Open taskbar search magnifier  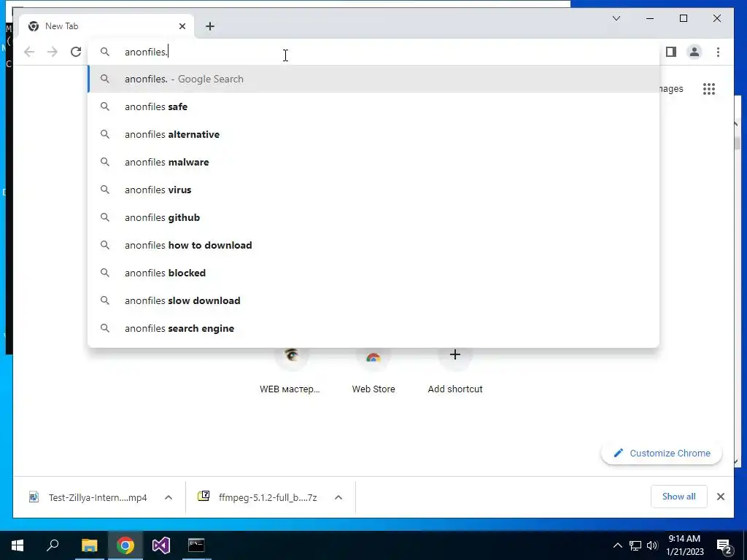[53, 545]
